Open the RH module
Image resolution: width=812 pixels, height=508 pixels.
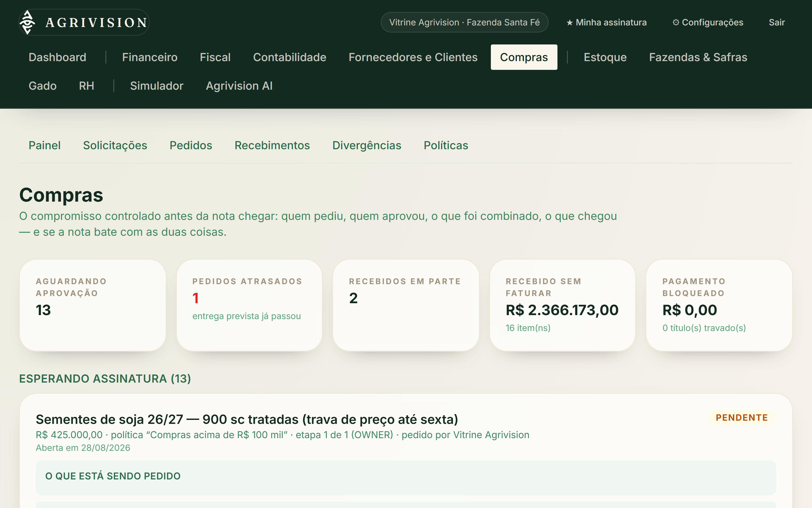coord(86,86)
